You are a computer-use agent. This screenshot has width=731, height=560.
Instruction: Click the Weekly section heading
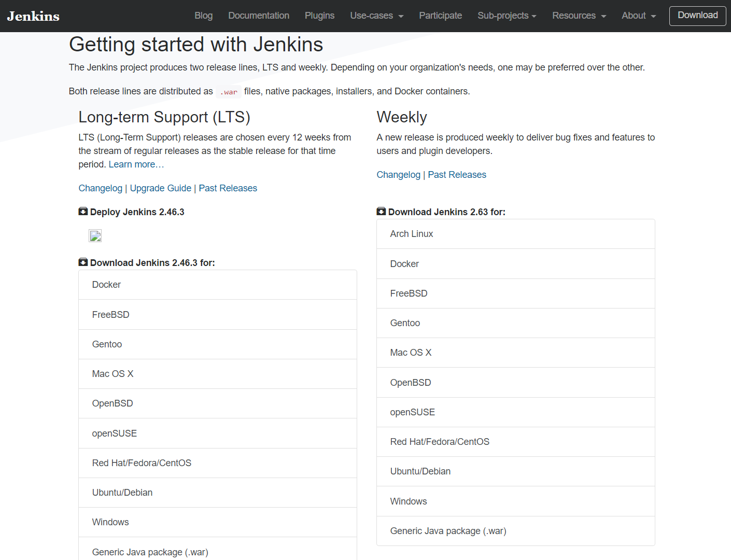point(402,117)
